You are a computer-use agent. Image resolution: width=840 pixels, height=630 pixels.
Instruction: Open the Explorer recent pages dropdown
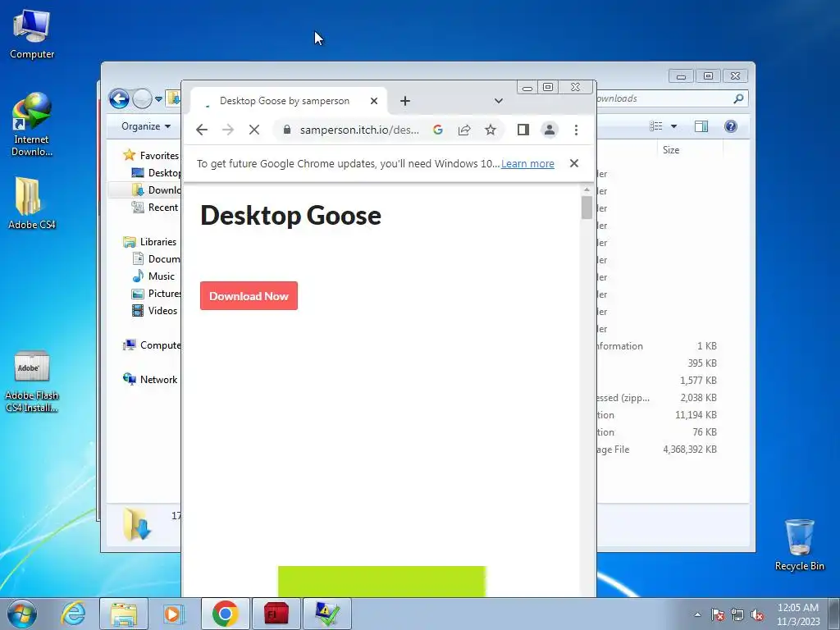click(158, 99)
